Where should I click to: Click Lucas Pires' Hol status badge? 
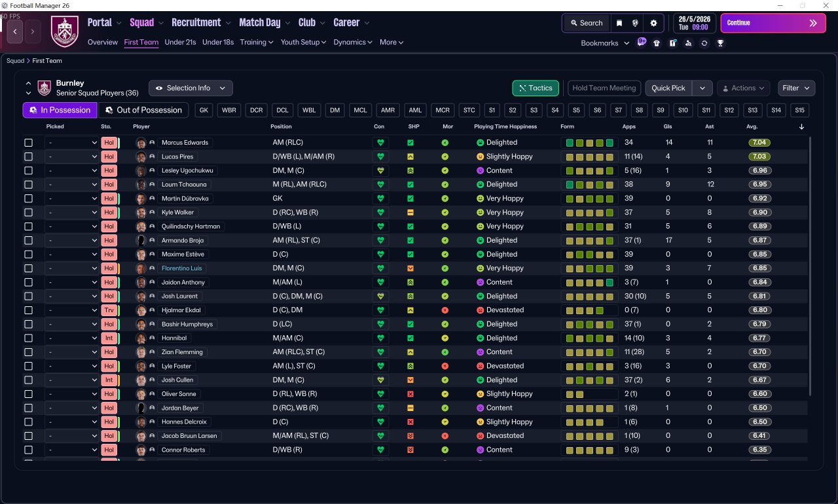[x=109, y=157]
